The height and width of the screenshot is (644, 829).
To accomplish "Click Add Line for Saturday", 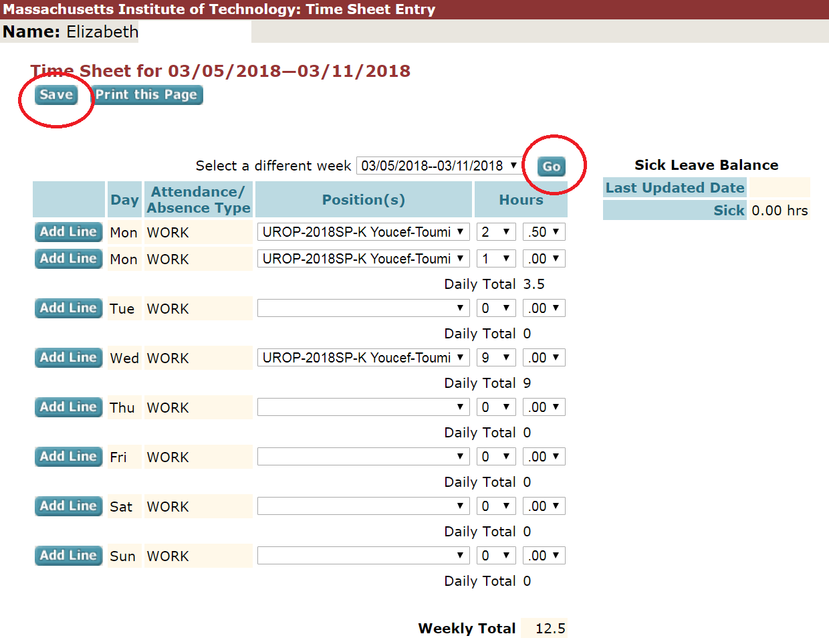I will pyautogui.click(x=68, y=506).
